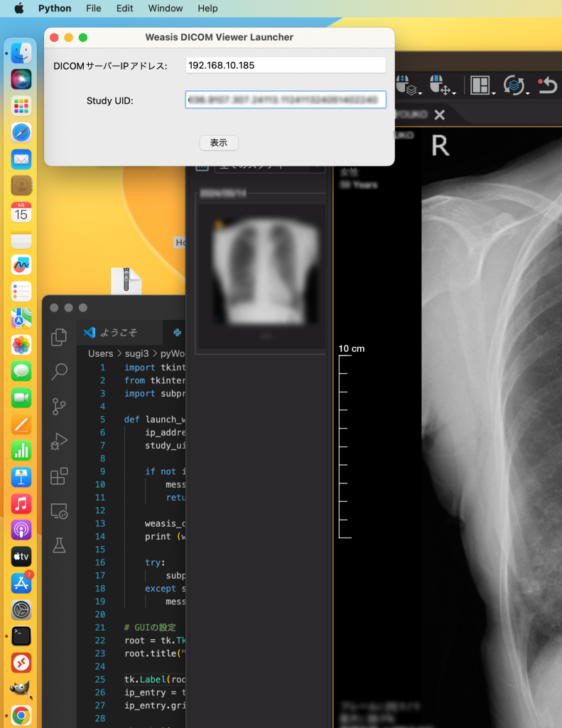Open Music from the Dock
562x728 pixels.
[21, 504]
